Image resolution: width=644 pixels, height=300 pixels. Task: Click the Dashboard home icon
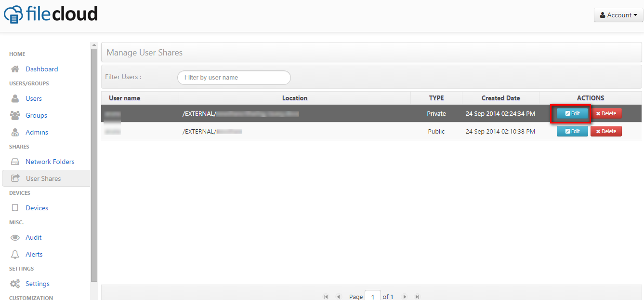[x=15, y=69]
